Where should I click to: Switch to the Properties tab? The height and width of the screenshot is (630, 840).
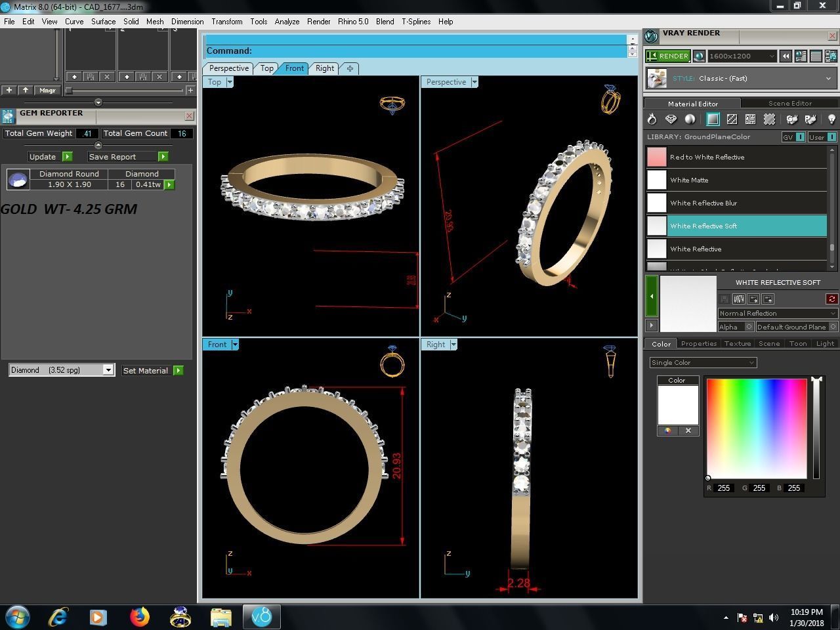[699, 343]
